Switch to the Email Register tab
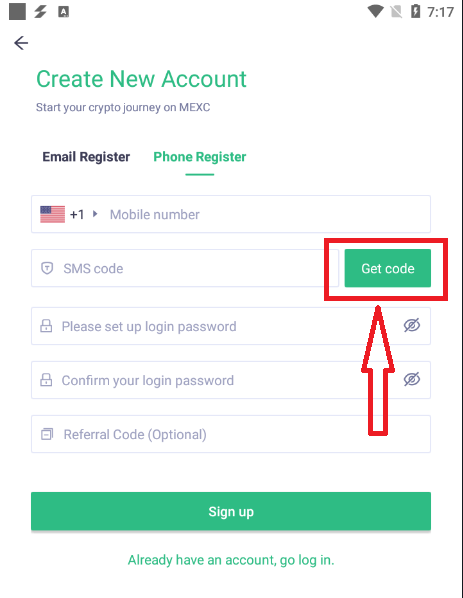Screen dimensions: 463x598 [x=86, y=157]
